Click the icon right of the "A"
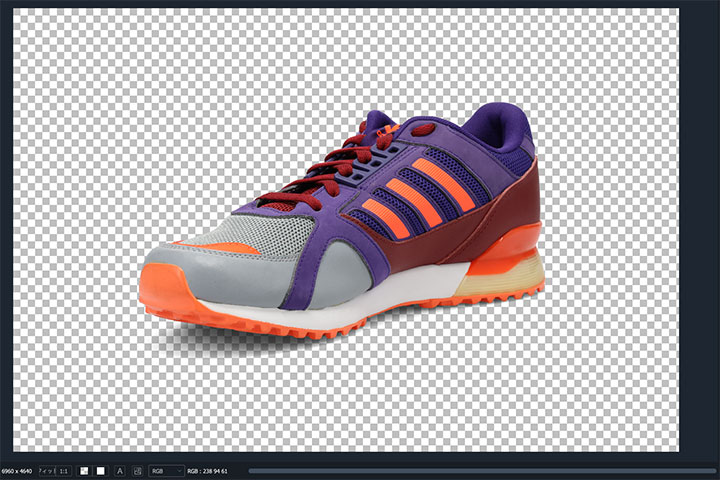The image size is (720, 480). click(x=136, y=470)
